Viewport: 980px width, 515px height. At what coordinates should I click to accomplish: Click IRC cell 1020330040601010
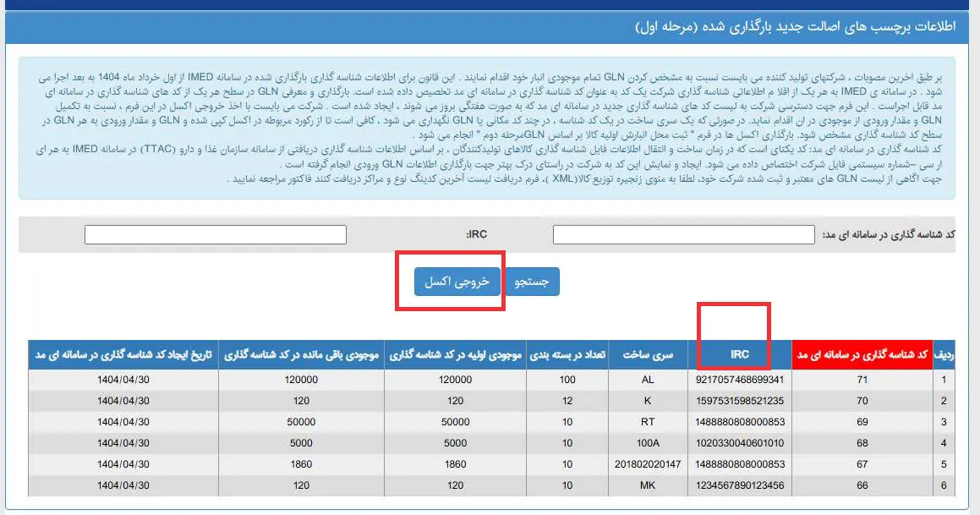coord(740,443)
